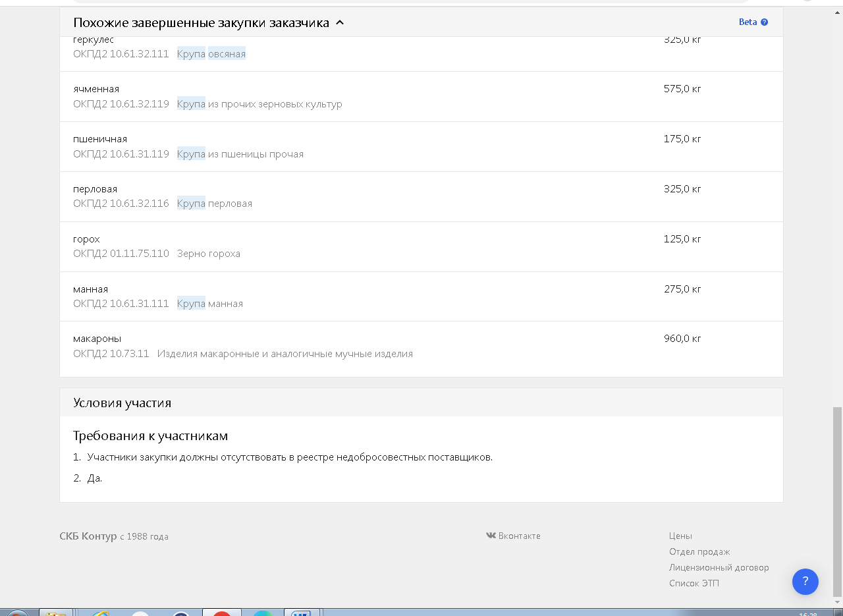Click the Beta label in section header

748,22
